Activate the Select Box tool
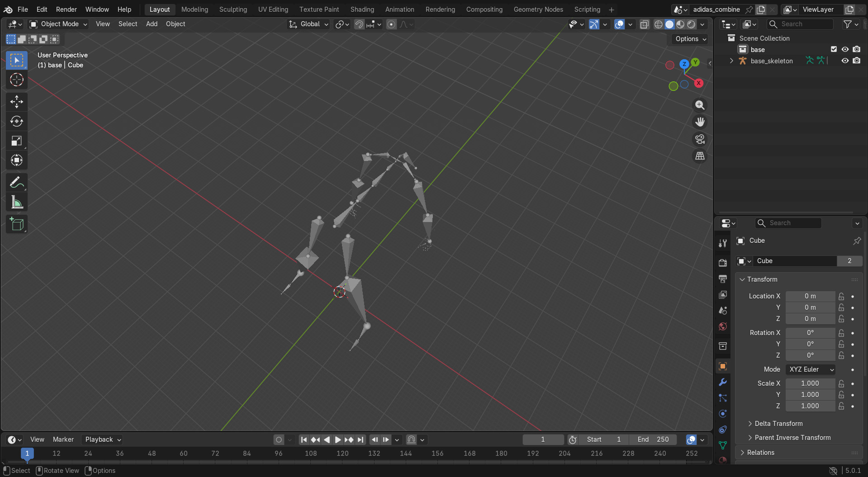868x477 pixels. (x=17, y=60)
